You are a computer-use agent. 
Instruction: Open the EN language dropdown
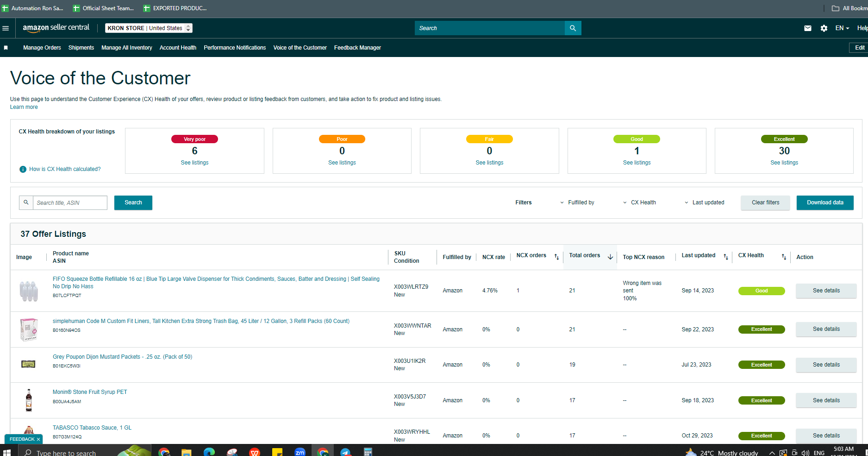click(842, 28)
